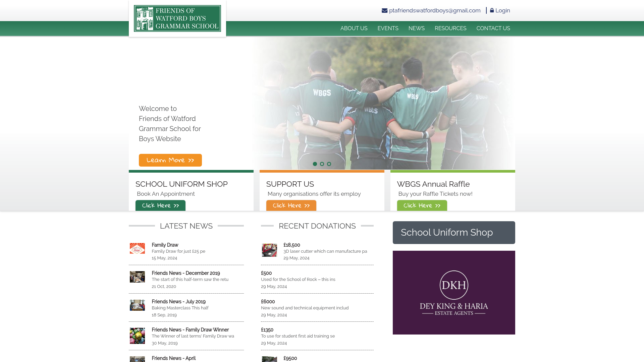The height and width of the screenshot is (362, 644).
Task: Open the Family Draw news title
Action: [x=165, y=245]
